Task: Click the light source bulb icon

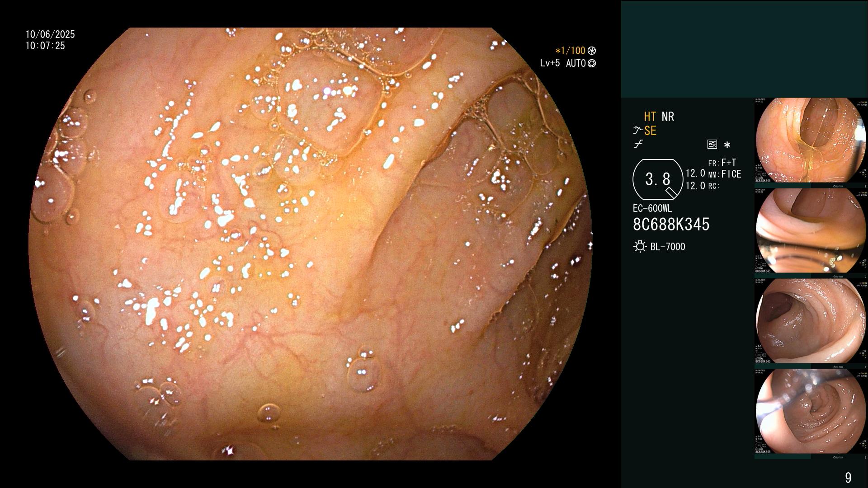Action: click(640, 247)
